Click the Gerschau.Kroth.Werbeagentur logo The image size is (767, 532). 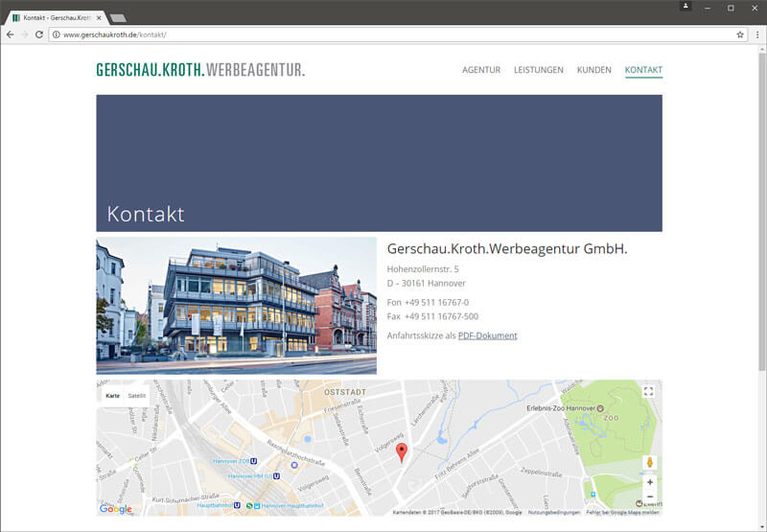(200, 70)
